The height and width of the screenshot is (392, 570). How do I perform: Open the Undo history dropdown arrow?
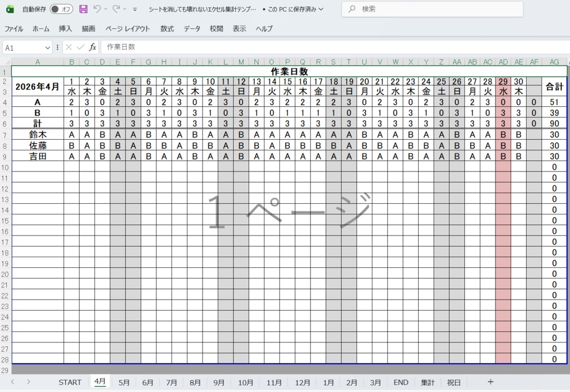pos(106,9)
